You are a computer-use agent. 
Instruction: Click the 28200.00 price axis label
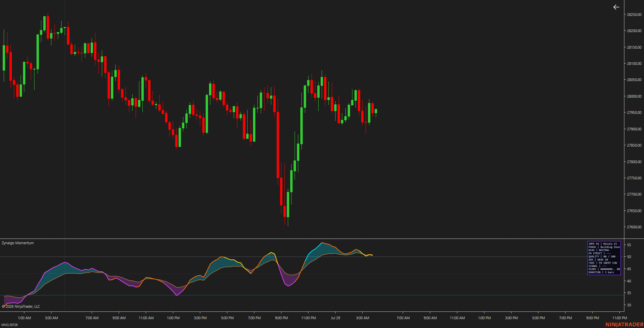coord(634,31)
